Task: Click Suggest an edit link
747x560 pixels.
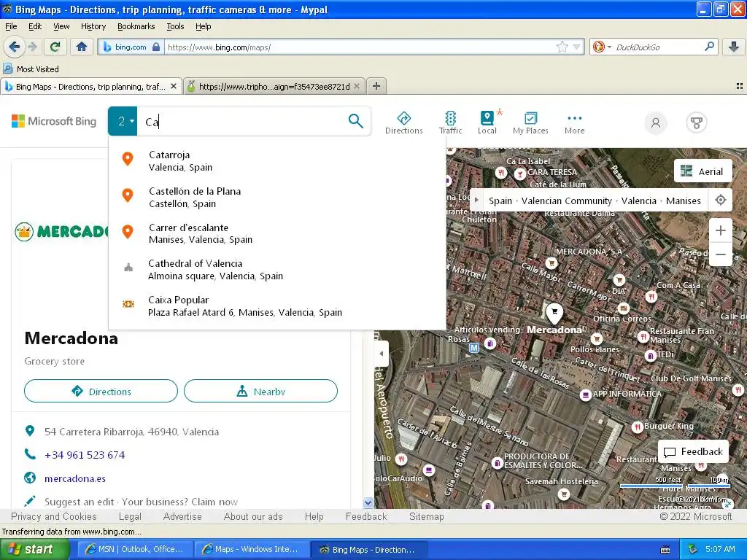Action: pos(79,502)
